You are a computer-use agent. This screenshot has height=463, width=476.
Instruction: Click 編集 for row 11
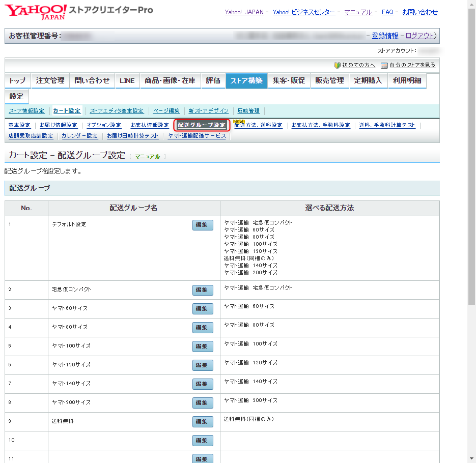pyautogui.click(x=203, y=458)
